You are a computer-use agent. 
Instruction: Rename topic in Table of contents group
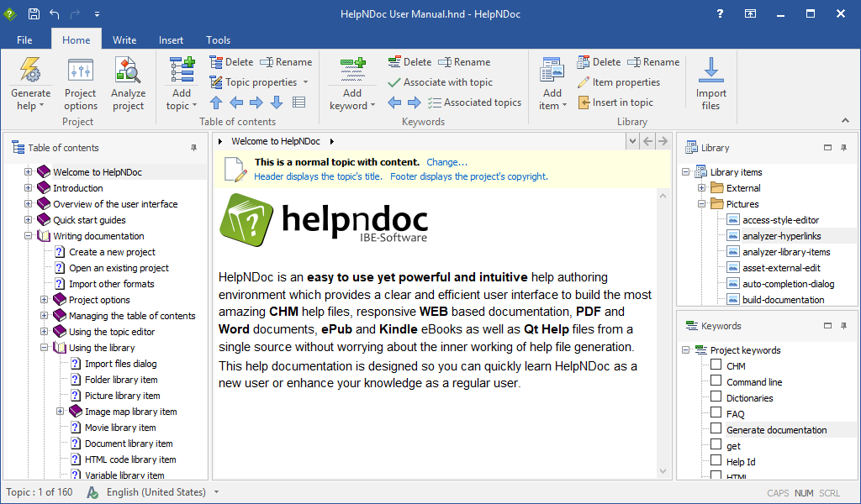[x=286, y=62]
